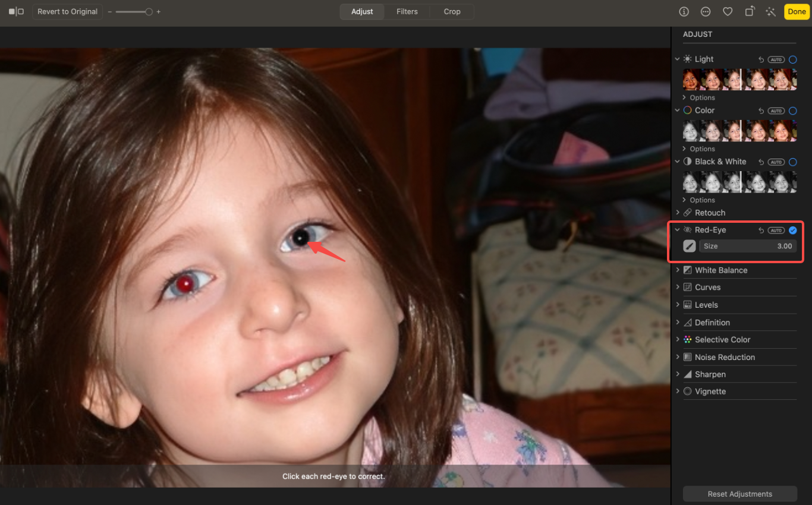This screenshot has height=505, width=812.
Task: Expand the White Balance section
Action: pos(678,270)
